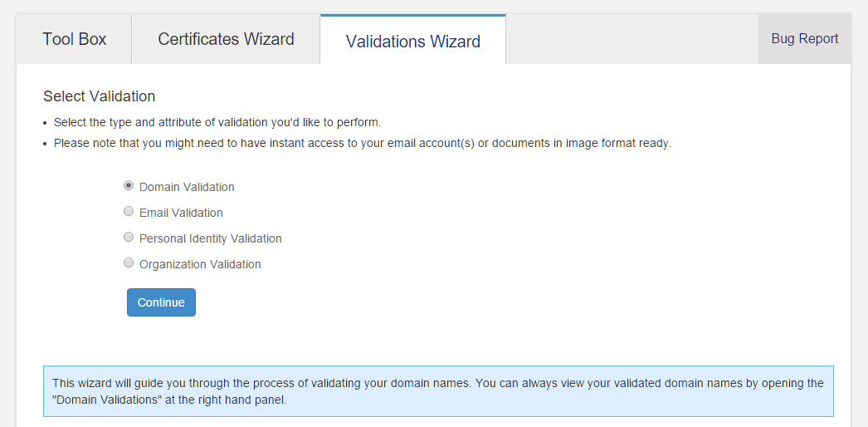
Task: Select the Validations Wizard tab
Action: 412,42
